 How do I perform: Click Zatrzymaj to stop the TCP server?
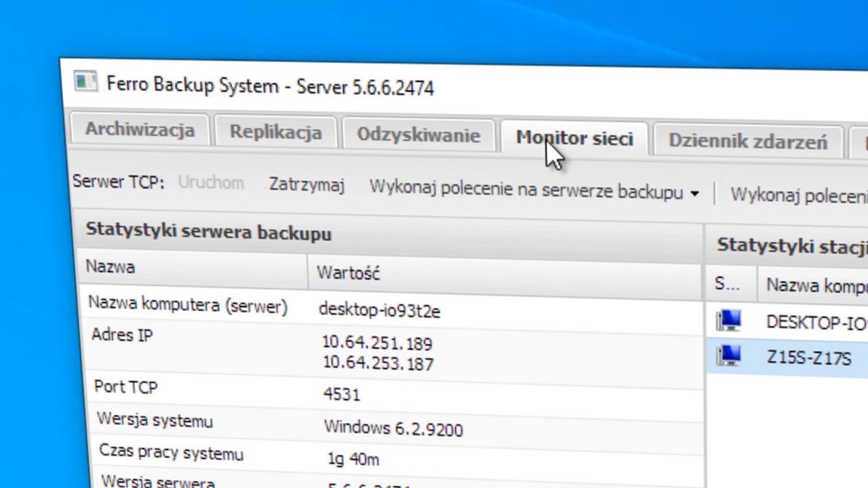pos(307,184)
